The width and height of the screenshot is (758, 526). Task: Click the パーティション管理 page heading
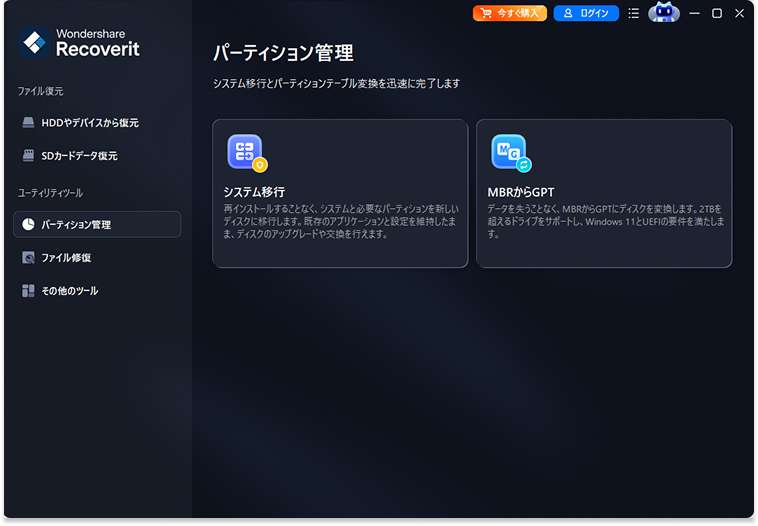point(283,53)
